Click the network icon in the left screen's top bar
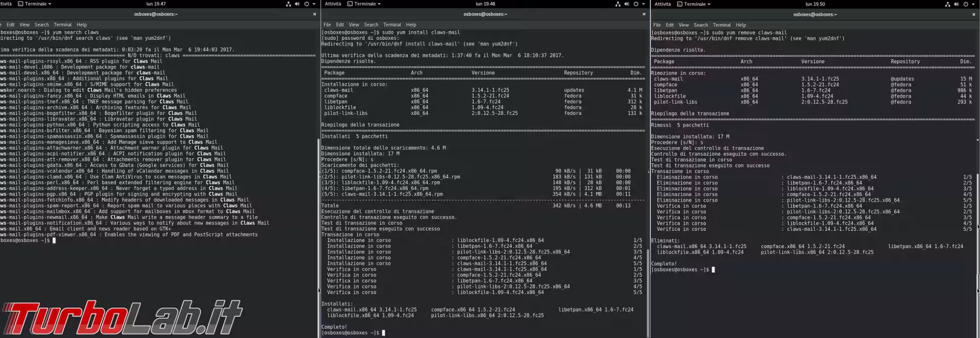This screenshot has height=338, width=980. pos(288,4)
